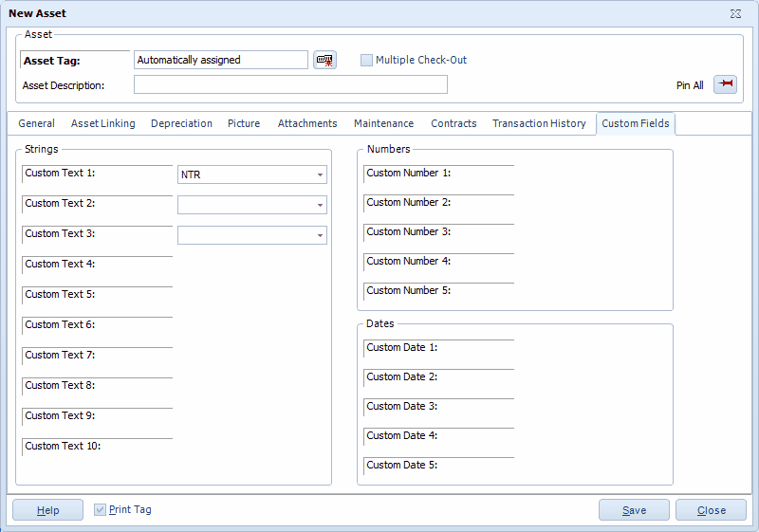The height and width of the screenshot is (532, 759).
Task: Click the Custom Text 9 label
Action: click(x=60, y=416)
